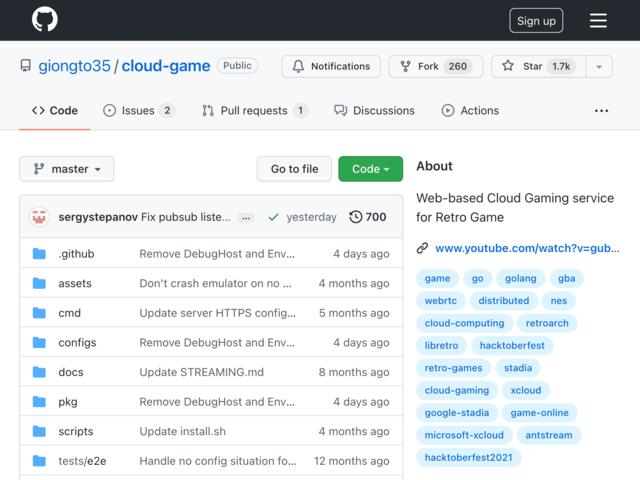
Task: Open commit 'Update server HTTPS config...'
Action: (x=218, y=313)
